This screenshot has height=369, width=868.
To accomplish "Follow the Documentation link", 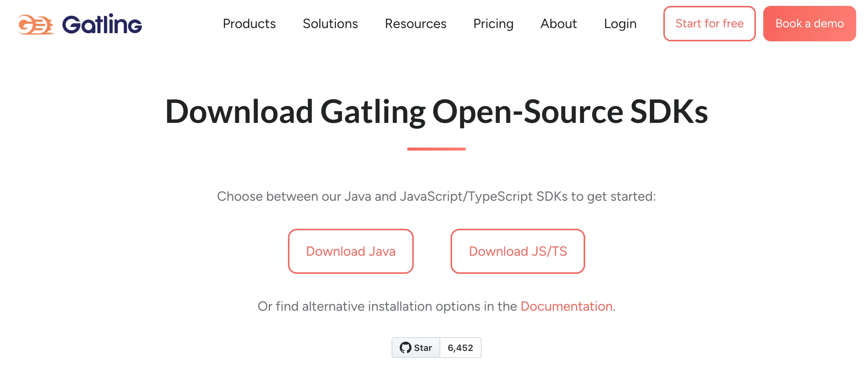I will [x=566, y=306].
